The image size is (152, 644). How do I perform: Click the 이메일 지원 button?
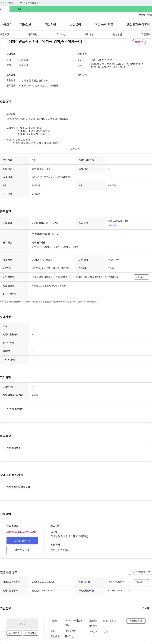(22, 550)
